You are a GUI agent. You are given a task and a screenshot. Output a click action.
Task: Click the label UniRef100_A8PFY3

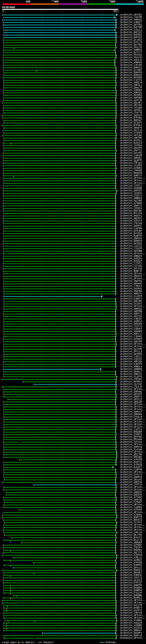[x=131, y=313]
